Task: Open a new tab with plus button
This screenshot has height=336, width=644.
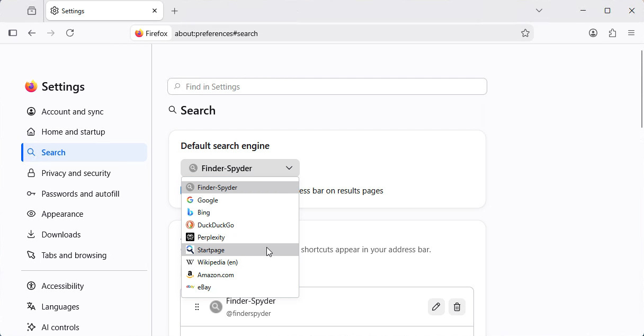Action: 175,11
